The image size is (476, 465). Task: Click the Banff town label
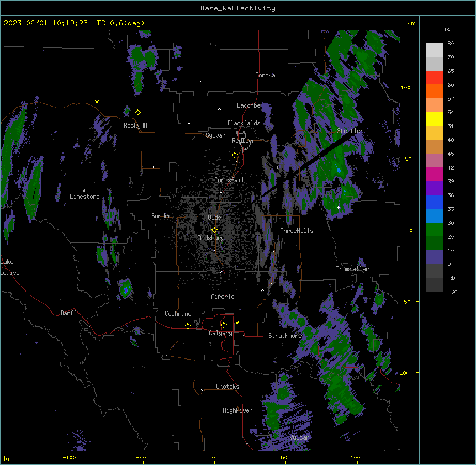tap(68, 313)
